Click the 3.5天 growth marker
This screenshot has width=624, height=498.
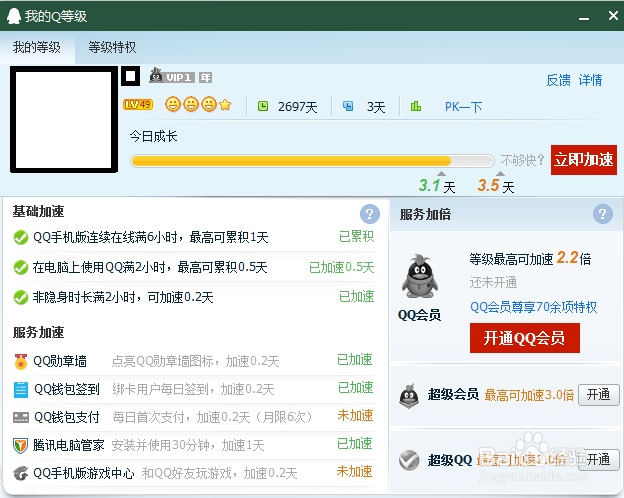(496, 186)
